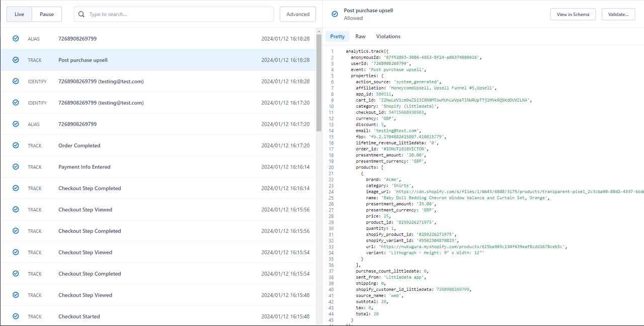This screenshot has width=644, height=326.
Task: Click the check icon on the IDENTIFY 16:17:20 row
Action: pyautogui.click(x=16, y=103)
